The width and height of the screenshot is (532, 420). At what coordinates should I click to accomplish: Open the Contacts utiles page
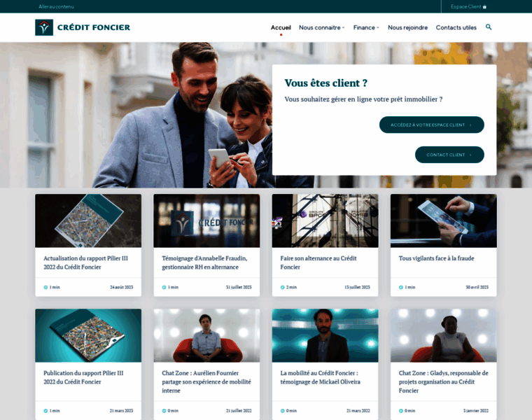coord(456,27)
